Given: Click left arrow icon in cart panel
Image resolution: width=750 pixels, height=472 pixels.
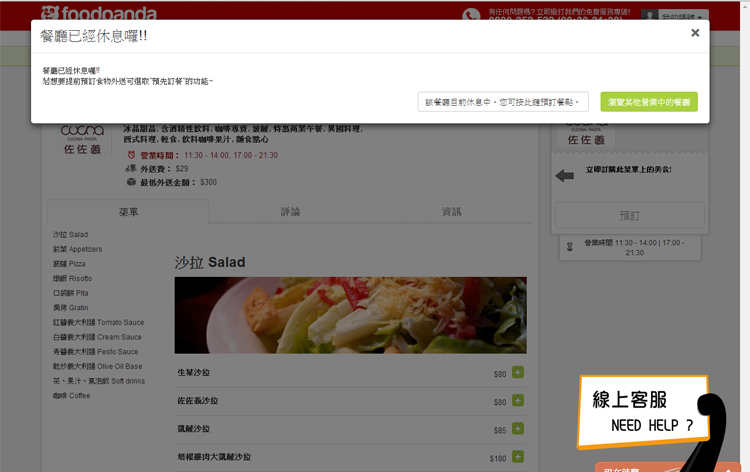Looking at the screenshot, I should 564,176.
